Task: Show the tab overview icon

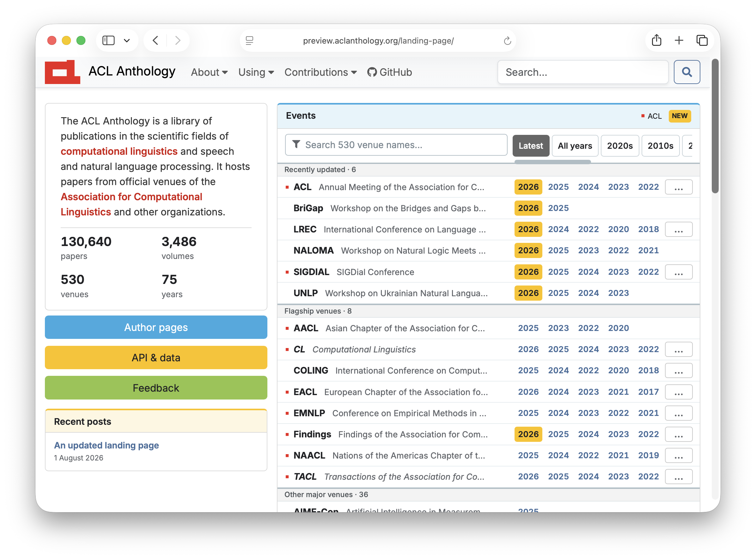Action: coord(702,41)
